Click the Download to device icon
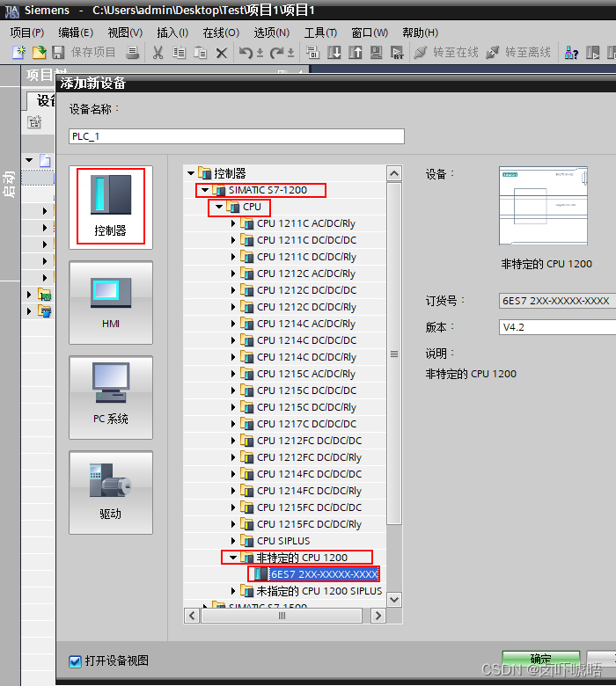The image size is (616, 686). [334, 53]
